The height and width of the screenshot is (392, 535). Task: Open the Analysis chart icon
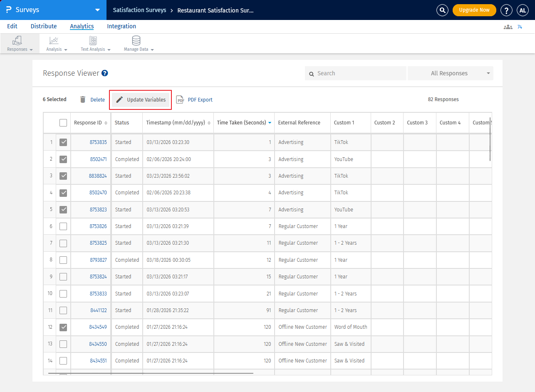click(54, 41)
